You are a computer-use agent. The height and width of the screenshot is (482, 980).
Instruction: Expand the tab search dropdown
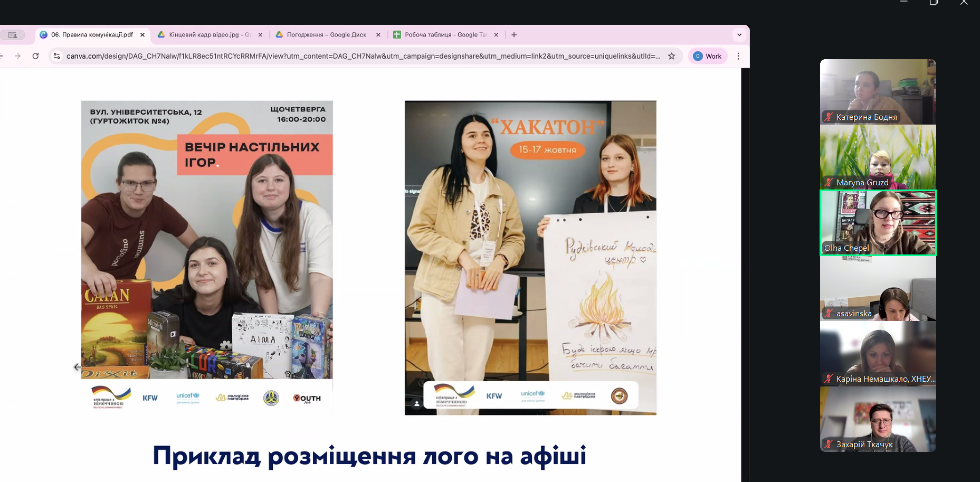click(x=739, y=35)
